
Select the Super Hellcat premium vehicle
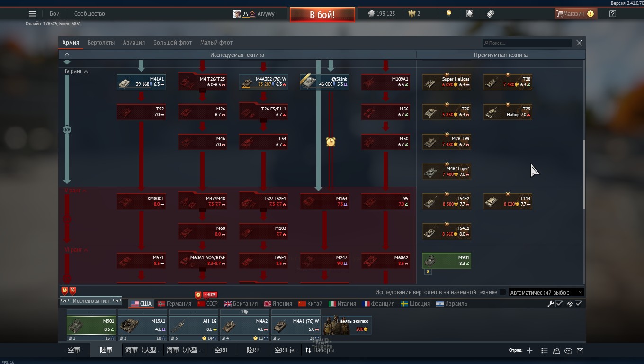coord(447,82)
